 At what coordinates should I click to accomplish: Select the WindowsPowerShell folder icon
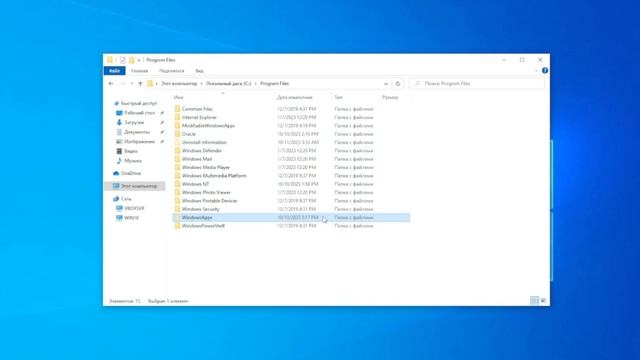point(177,226)
